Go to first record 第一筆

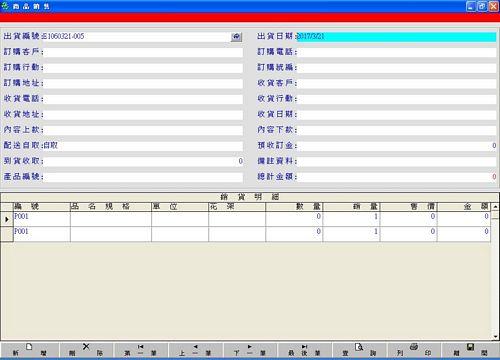click(x=140, y=350)
